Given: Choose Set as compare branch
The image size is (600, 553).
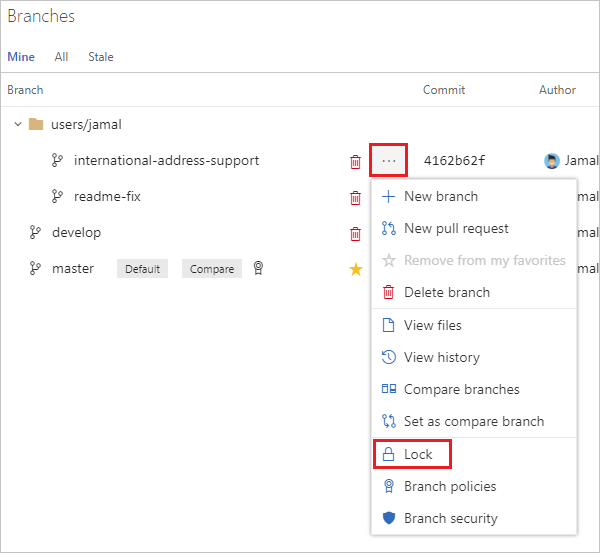Looking at the screenshot, I should 473,421.
